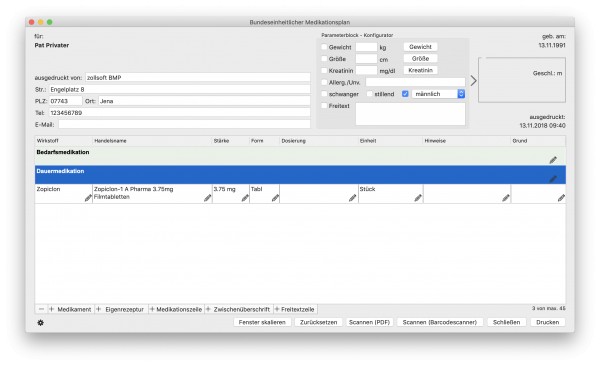Select the Dauermedikation heading row
The height and width of the screenshot is (366, 600).
click(x=300, y=175)
